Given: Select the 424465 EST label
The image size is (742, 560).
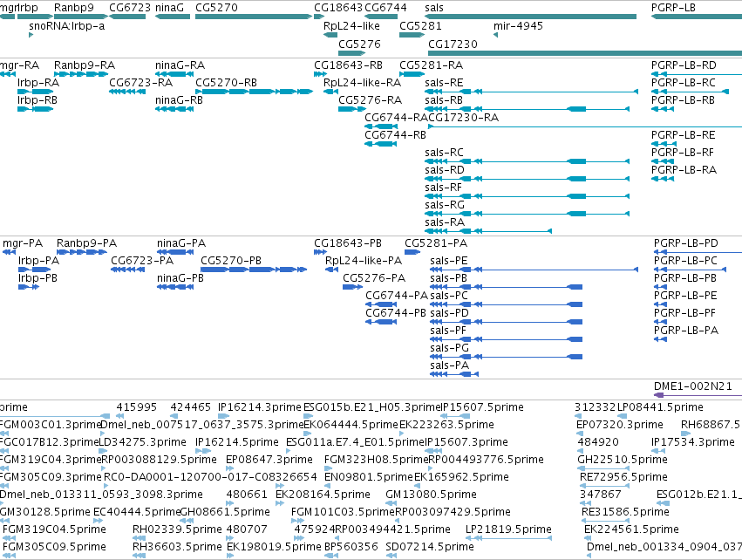Looking at the screenshot, I should point(190,406).
